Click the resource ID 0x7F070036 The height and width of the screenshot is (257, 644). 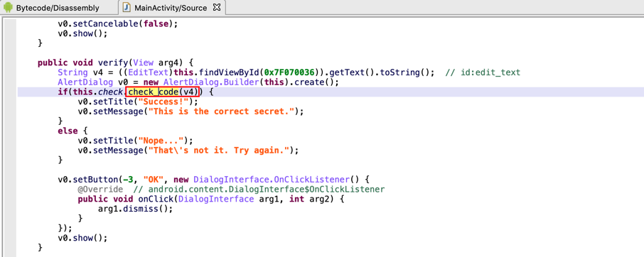[289, 72]
